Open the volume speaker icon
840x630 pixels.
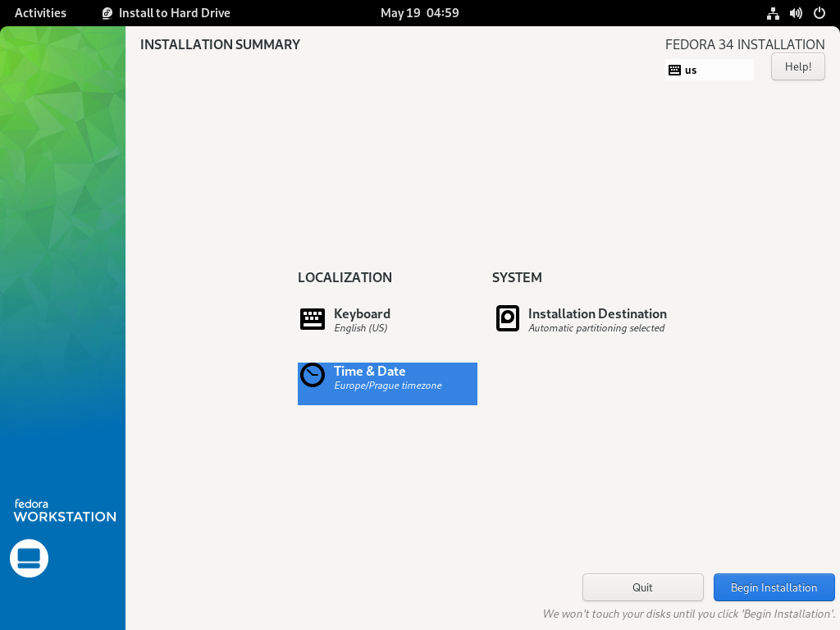point(796,13)
